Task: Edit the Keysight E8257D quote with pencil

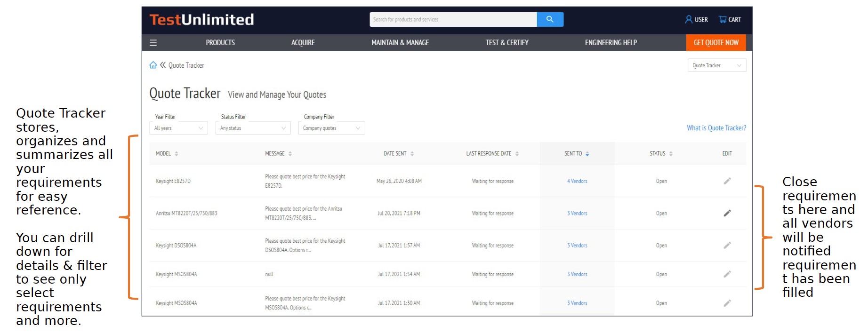Action: click(x=727, y=181)
